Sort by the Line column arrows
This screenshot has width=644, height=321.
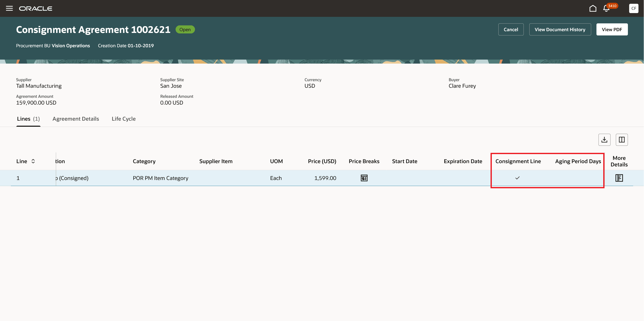33,161
